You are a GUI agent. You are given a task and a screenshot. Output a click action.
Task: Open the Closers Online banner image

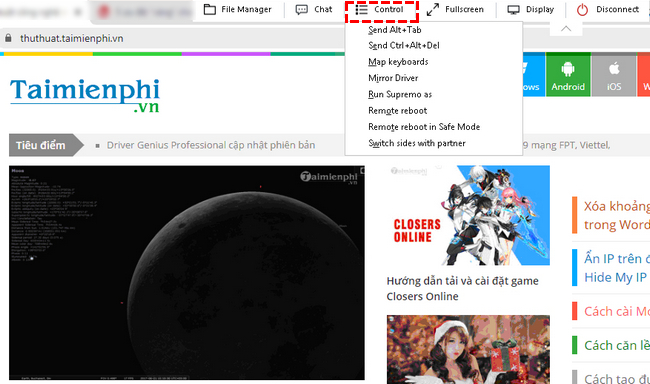coord(468,215)
